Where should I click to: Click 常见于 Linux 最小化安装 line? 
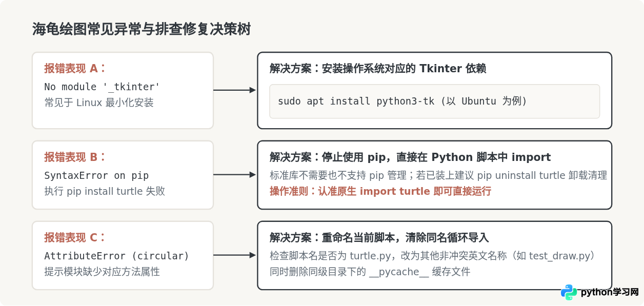99,103
